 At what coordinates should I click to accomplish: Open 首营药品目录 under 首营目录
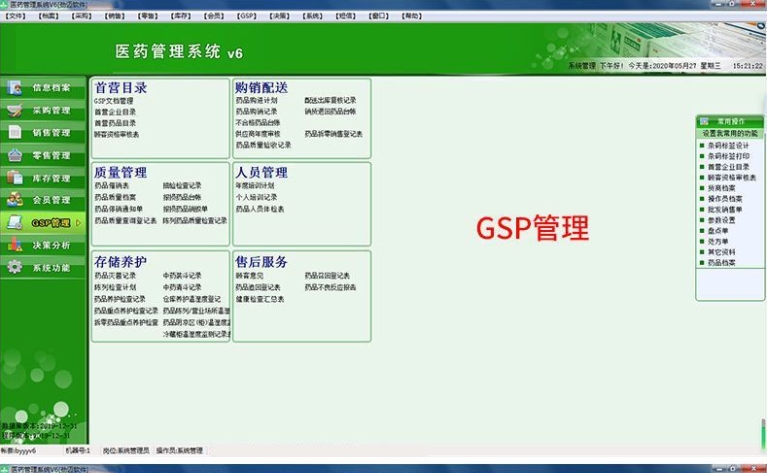click(x=115, y=123)
